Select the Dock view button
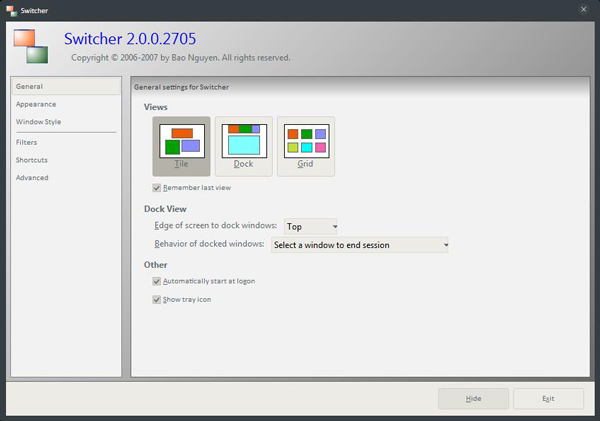This screenshot has height=421, width=600. point(244,146)
